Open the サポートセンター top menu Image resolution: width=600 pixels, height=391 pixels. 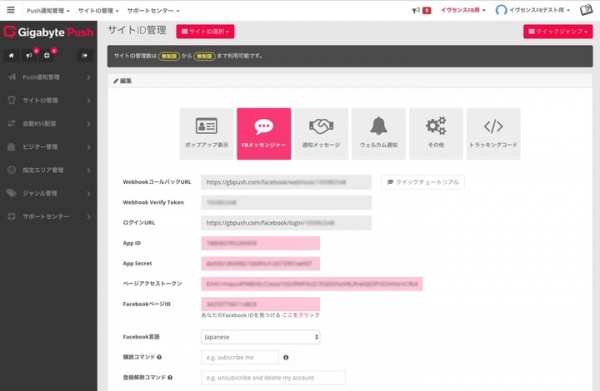(153, 11)
